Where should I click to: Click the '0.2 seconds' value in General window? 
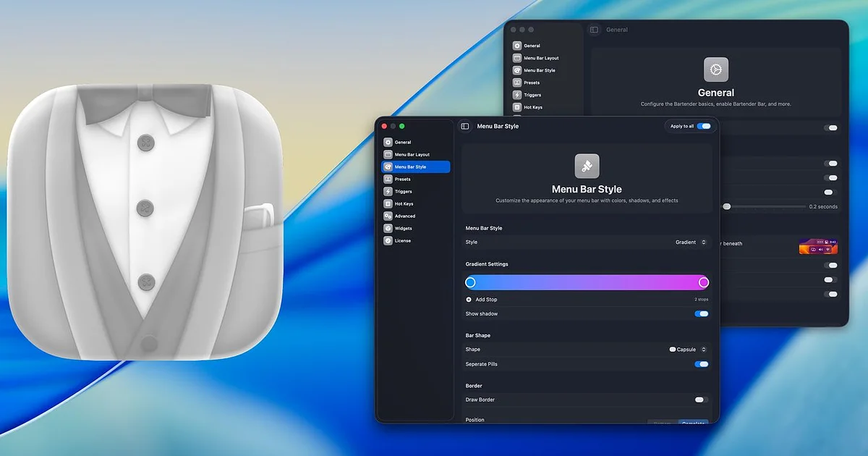[x=823, y=207]
